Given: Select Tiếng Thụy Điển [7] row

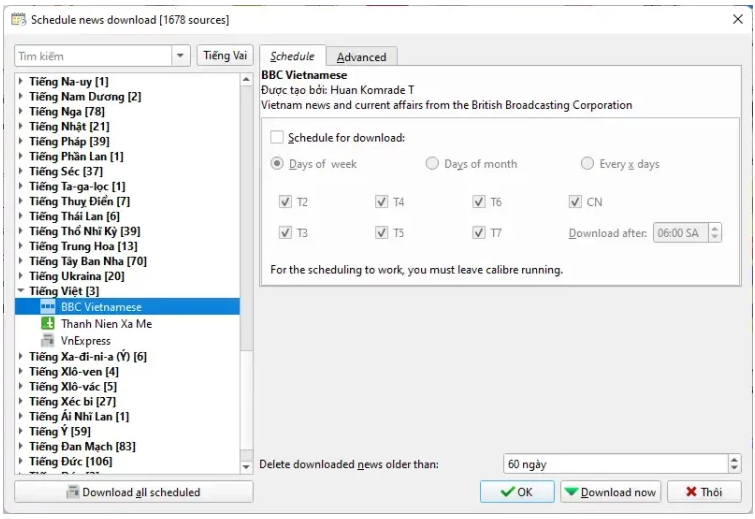Looking at the screenshot, I should click(127, 201).
